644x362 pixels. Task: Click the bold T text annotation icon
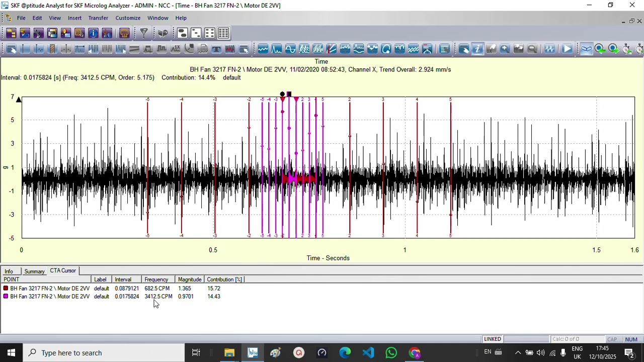tap(216, 49)
